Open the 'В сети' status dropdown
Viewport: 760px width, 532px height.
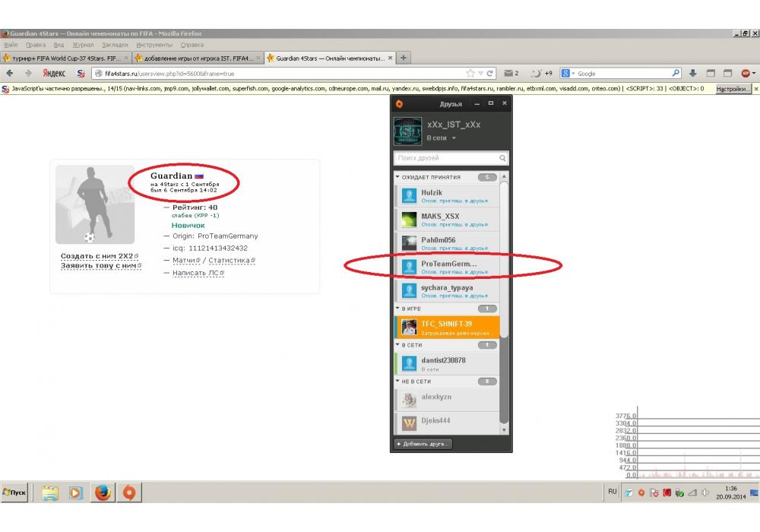[454, 138]
